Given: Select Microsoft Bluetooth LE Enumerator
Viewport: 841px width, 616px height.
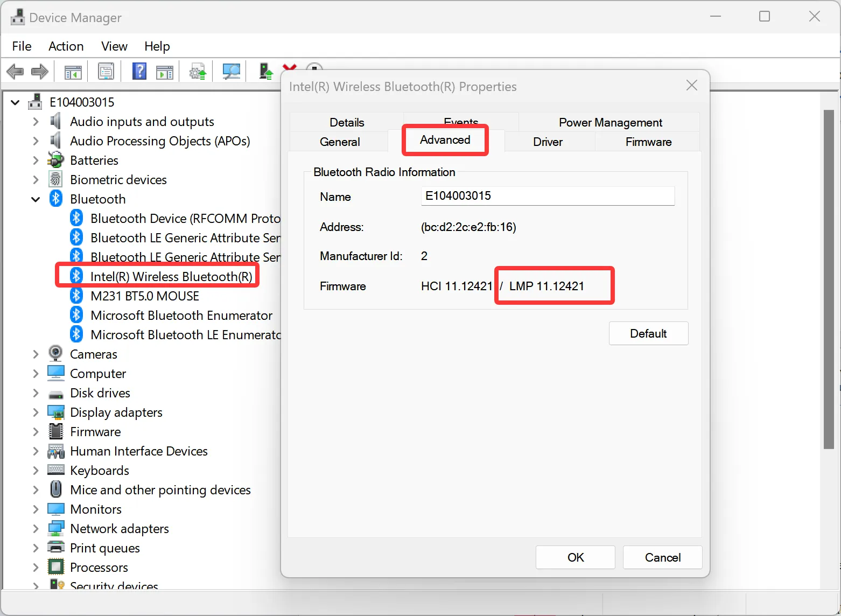Looking at the screenshot, I should point(186,334).
